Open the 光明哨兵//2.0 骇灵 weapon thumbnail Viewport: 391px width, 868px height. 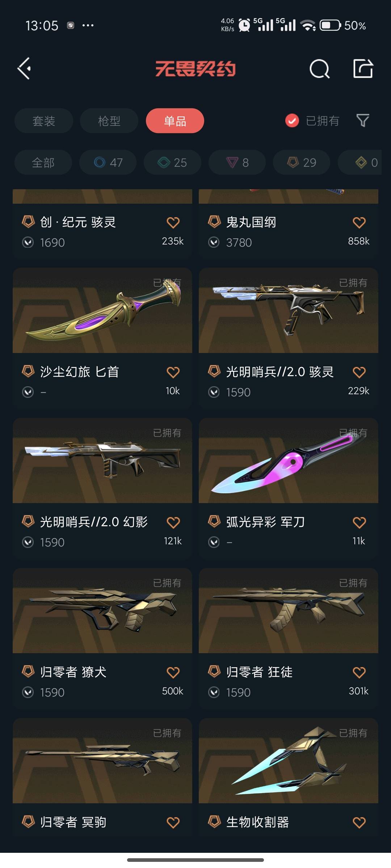click(x=289, y=310)
